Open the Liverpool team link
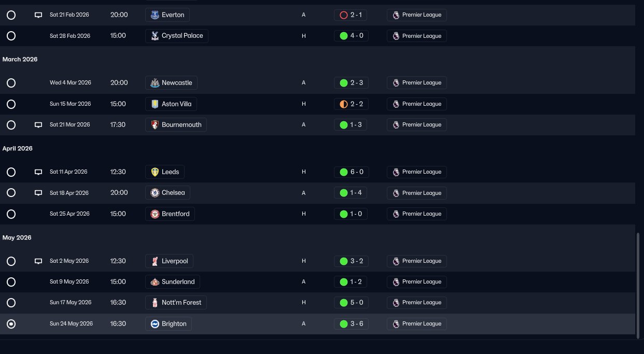The image size is (644, 354). [170, 261]
